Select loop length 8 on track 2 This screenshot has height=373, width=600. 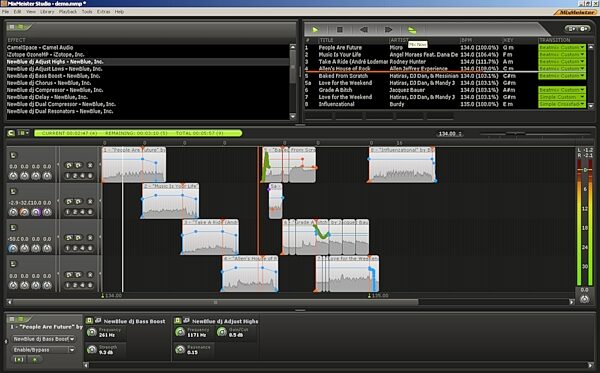tap(90, 212)
